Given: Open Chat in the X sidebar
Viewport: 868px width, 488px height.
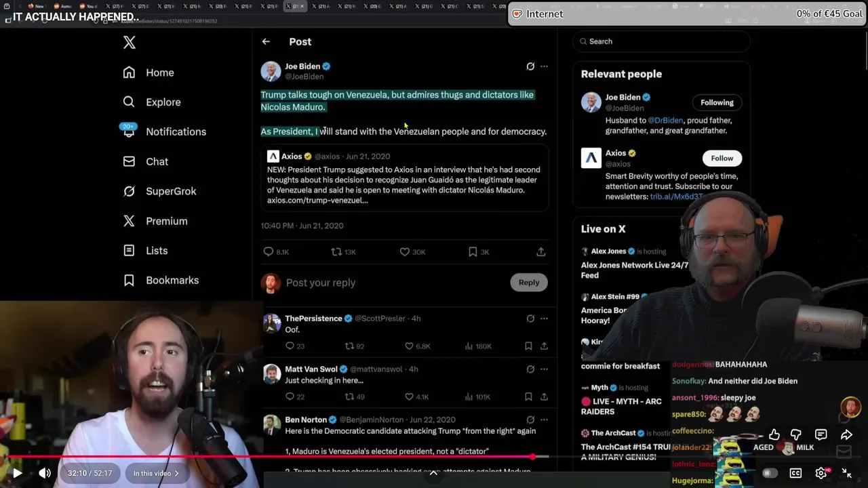Looking at the screenshot, I should [145, 161].
